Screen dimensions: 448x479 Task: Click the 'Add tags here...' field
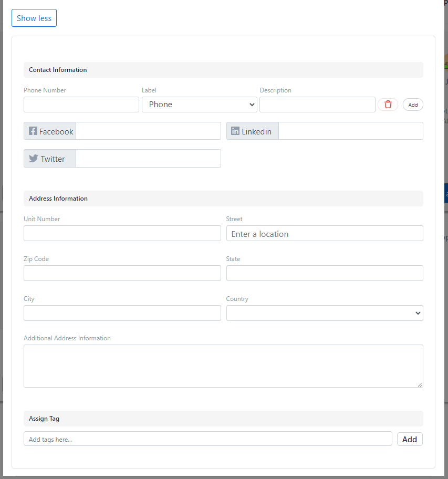207,439
